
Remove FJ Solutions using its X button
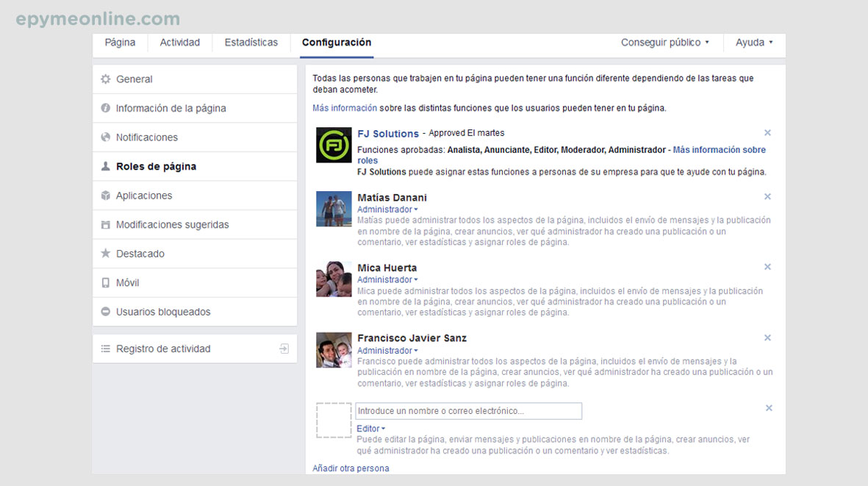click(767, 132)
